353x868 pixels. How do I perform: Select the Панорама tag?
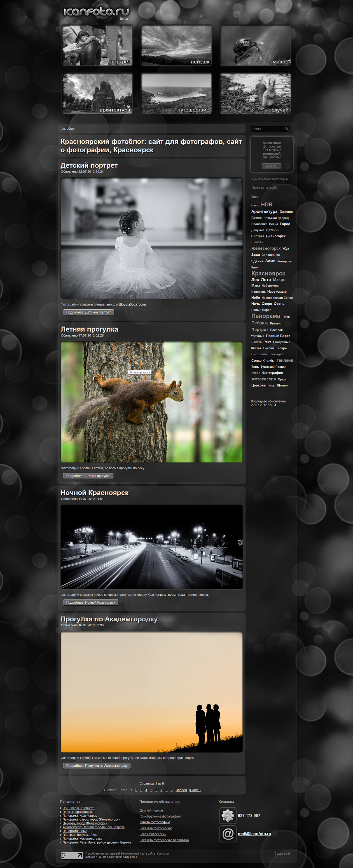(x=266, y=316)
